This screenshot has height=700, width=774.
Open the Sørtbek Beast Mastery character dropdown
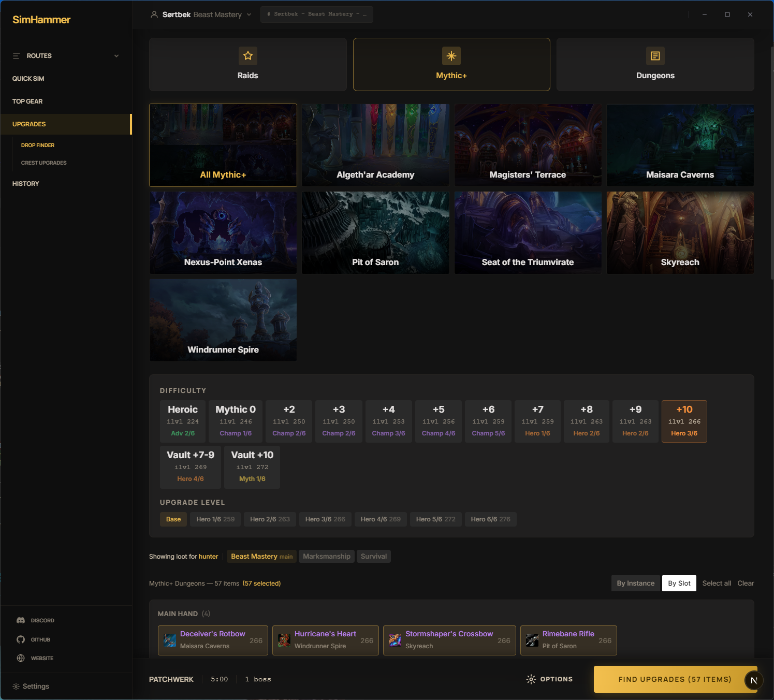tap(201, 14)
